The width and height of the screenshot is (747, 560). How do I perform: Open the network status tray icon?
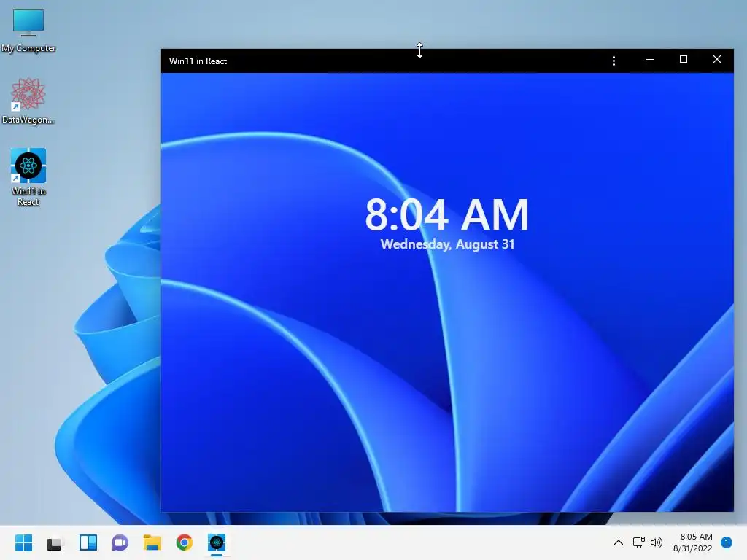638,542
